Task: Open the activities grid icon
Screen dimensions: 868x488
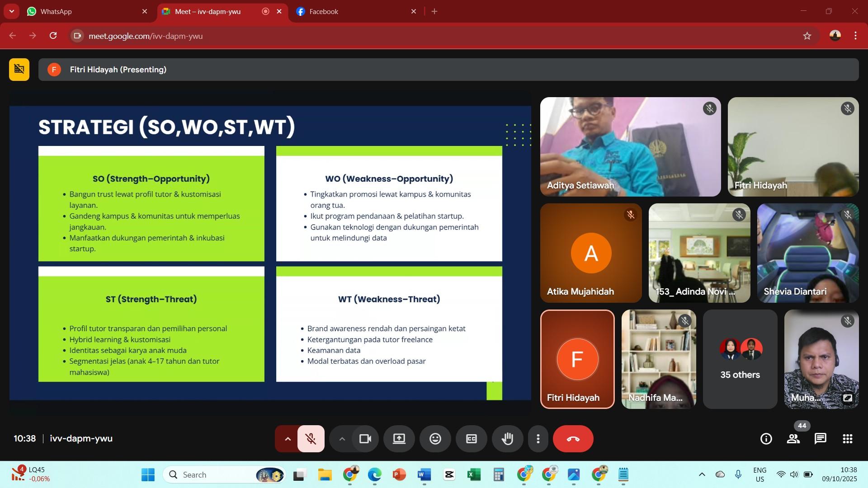Action: (847, 439)
